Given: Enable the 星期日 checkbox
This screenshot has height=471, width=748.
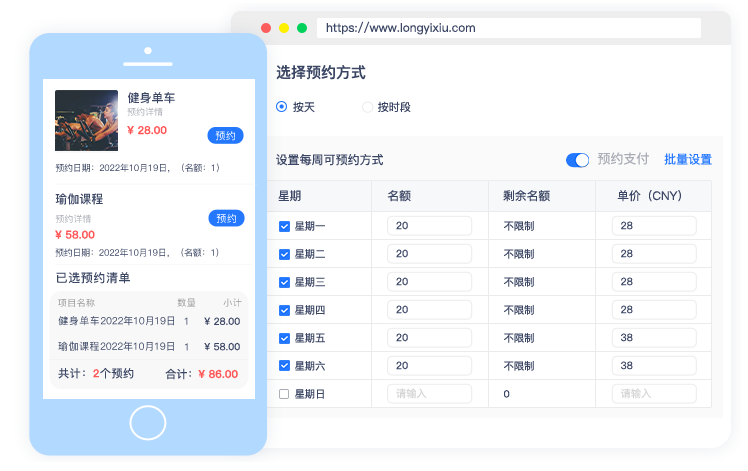Looking at the screenshot, I should [284, 394].
